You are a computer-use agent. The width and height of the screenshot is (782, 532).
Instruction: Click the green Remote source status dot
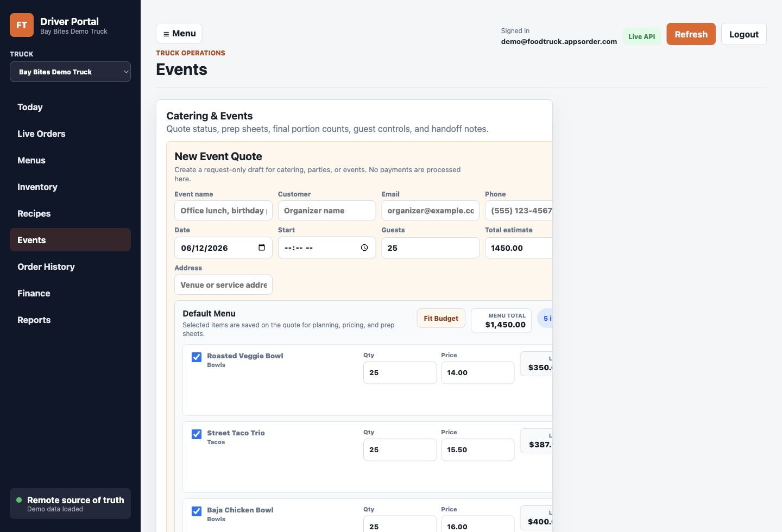[19, 500]
